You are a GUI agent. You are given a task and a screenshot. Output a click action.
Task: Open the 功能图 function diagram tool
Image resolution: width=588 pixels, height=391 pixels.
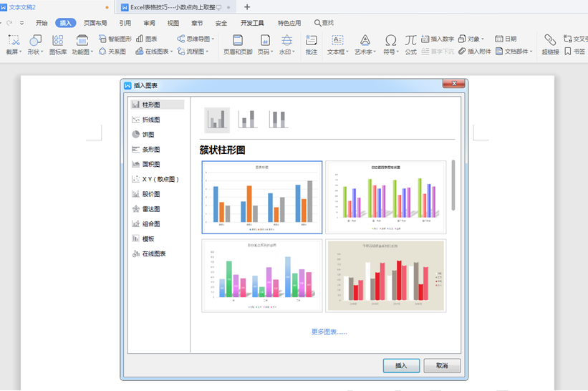[x=82, y=44]
